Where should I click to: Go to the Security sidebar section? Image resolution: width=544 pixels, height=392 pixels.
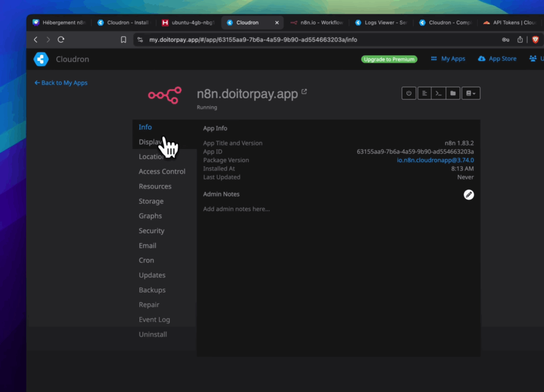[x=151, y=231]
